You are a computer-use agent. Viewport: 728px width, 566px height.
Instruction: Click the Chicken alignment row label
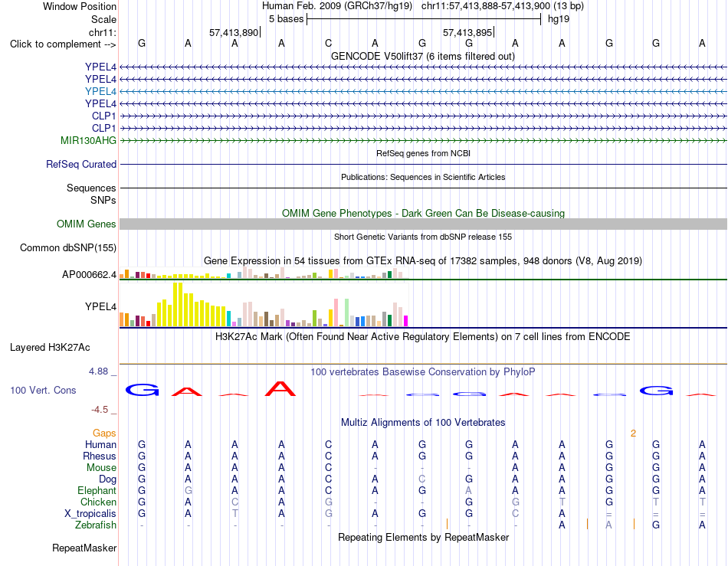[98, 502]
